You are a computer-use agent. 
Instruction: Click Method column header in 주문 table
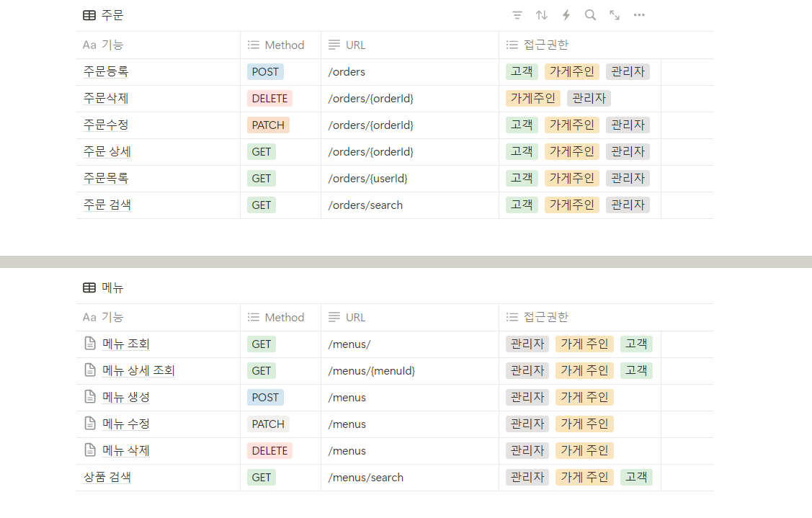[280, 45]
